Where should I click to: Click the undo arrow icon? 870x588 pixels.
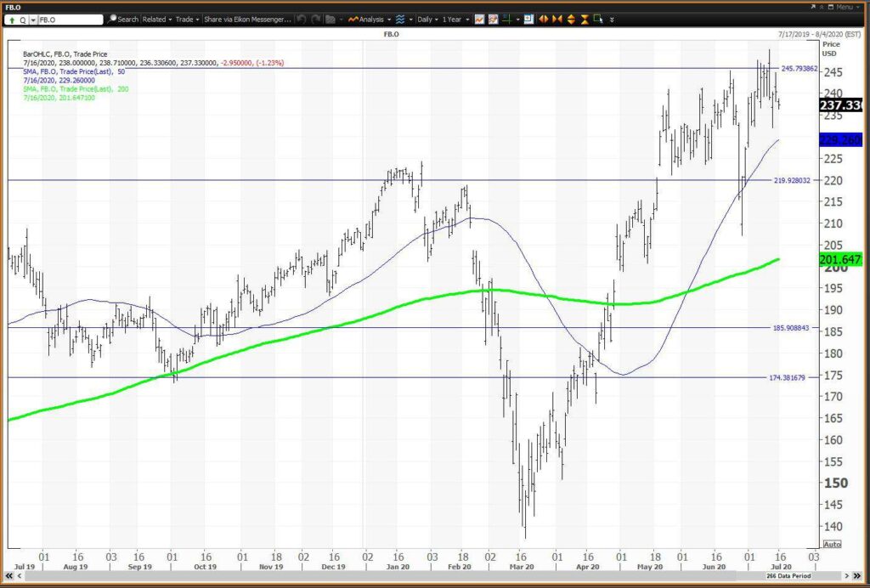302,20
